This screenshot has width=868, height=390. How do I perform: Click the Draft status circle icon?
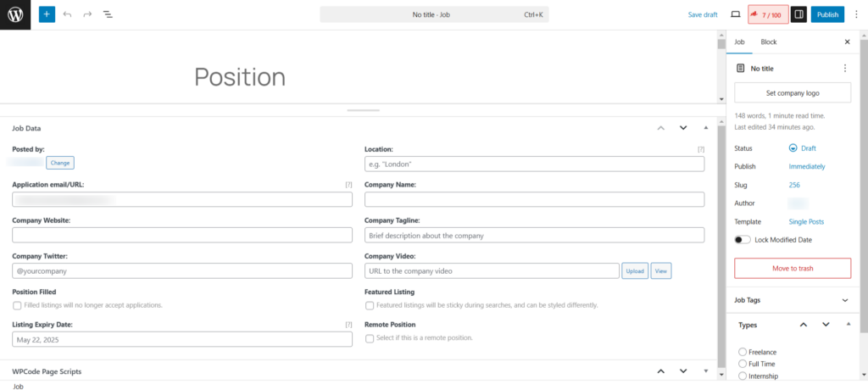pyautogui.click(x=793, y=148)
